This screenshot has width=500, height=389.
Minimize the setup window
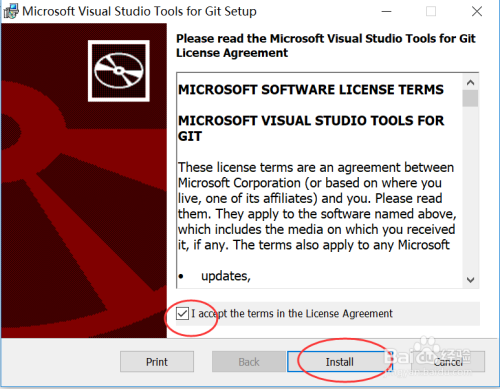386,11
